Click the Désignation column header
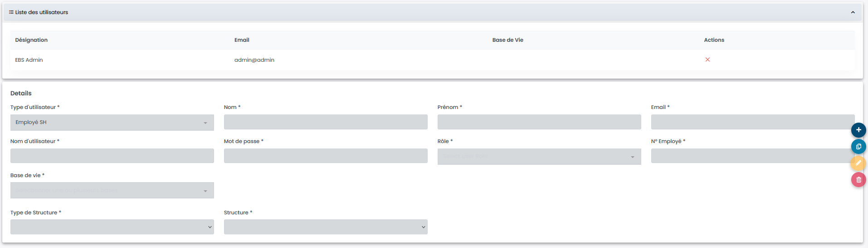 click(x=31, y=40)
